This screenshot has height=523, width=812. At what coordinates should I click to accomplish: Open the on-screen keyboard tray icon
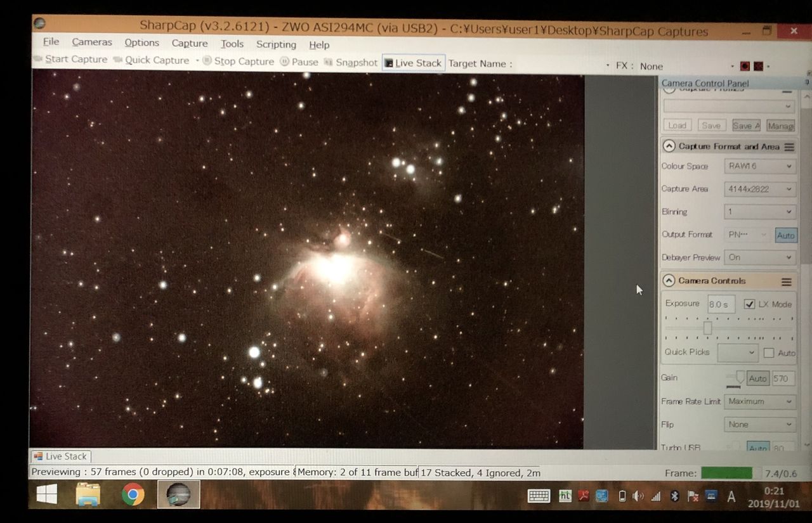tap(539, 496)
